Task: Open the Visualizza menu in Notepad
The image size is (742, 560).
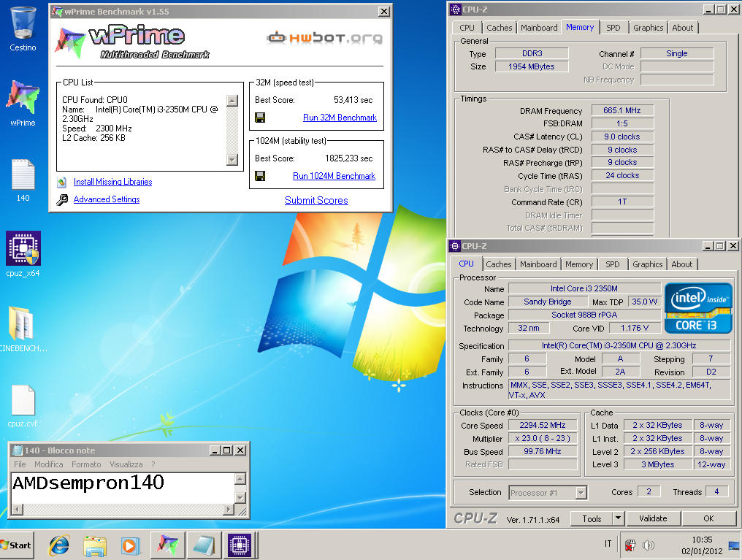Action: coord(126,464)
